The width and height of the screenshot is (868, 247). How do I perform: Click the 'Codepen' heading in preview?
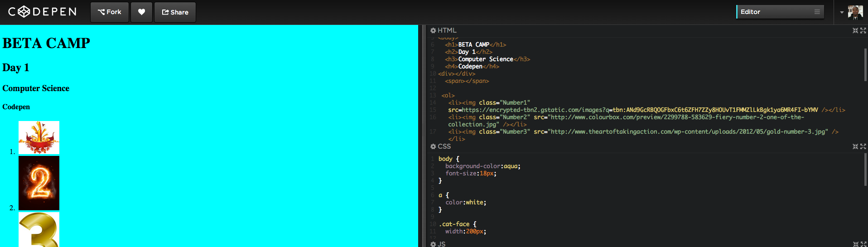point(16,107)
